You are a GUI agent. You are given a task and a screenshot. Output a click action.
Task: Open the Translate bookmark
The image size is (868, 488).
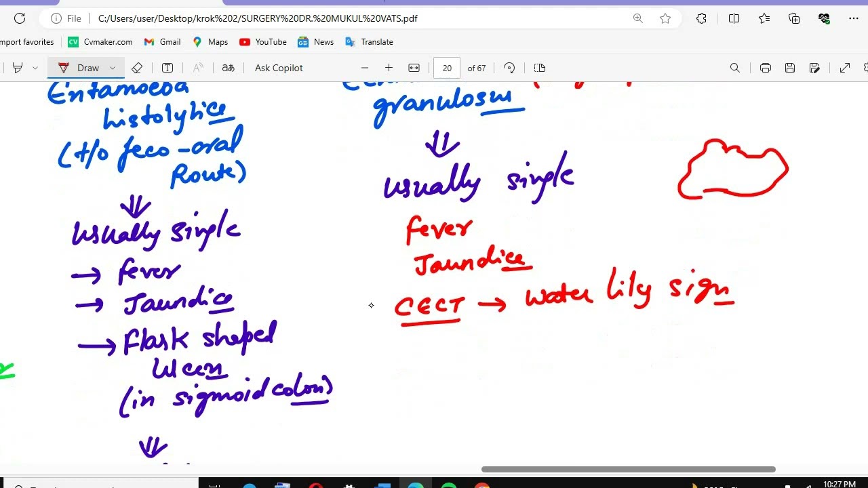point(370,42)
